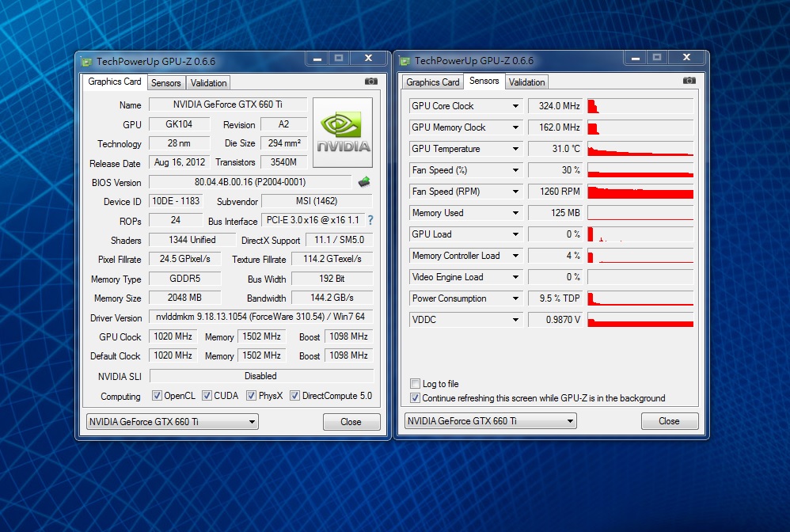Click the 1344 Unified shaders field

click(192, 240)
